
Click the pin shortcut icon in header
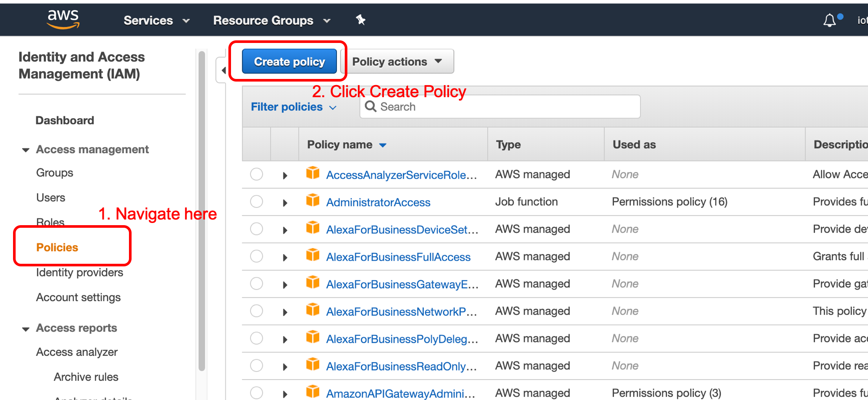tap(360, 20)
